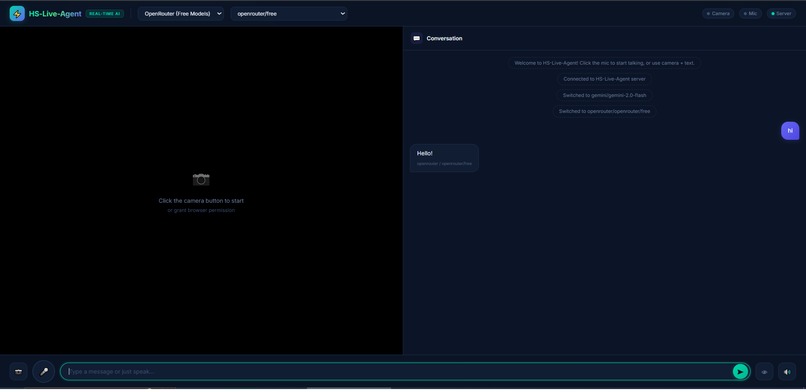Open the OpenRouter (Free Models) provider dropdown

coord(180,14)
